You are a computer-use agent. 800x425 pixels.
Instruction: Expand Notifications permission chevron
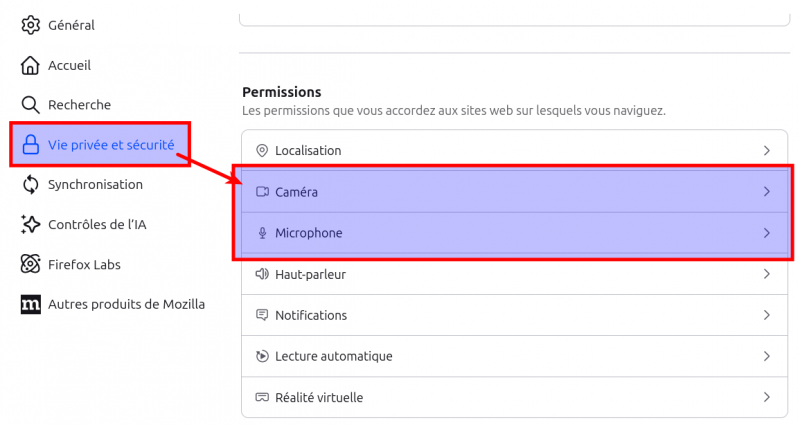[767, 315]
